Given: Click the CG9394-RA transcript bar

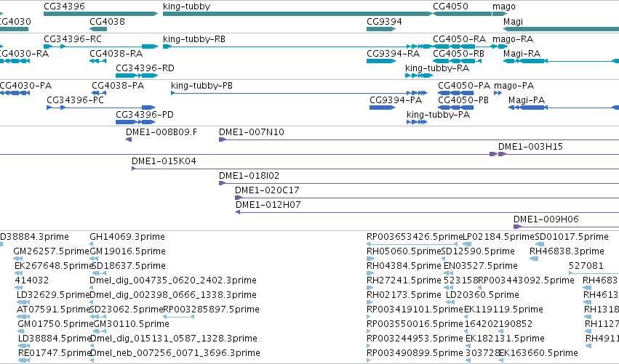Looking at the screenshot, I should 381,61.
